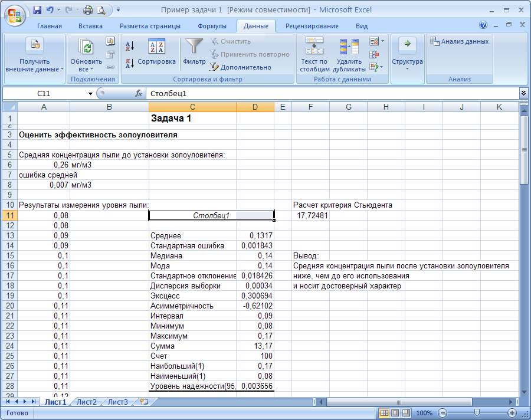
Task: Open the Сортировка sort dialog
Action: [x=156, y=52]
